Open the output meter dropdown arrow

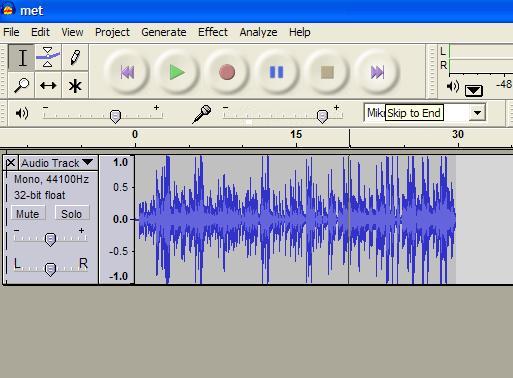[474, 90]
